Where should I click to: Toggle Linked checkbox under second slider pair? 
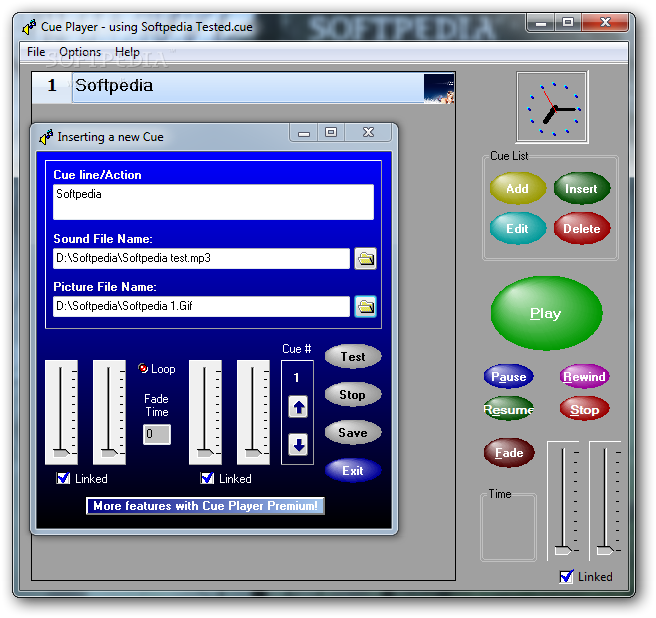[x=207, y=478]
